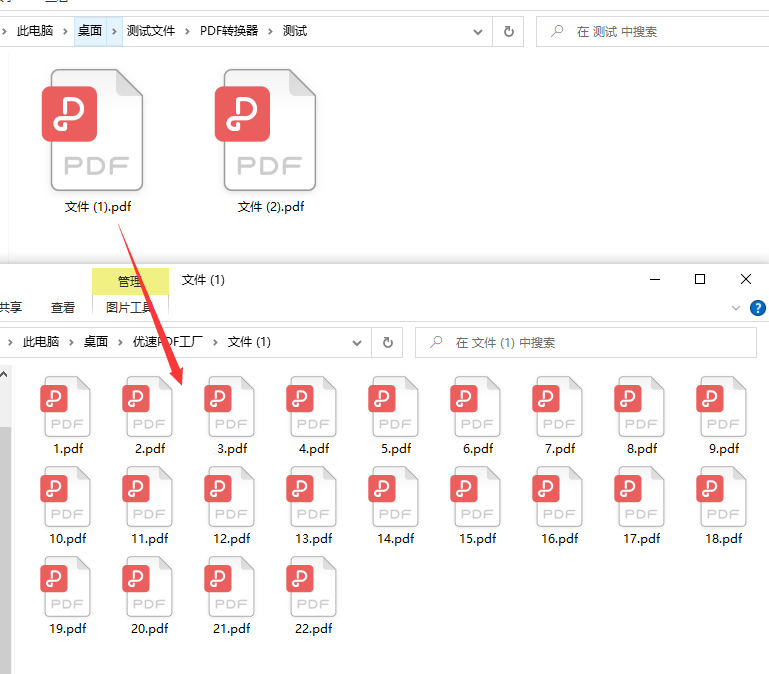
Task: Click search box 在 文件 (1) 中搜索
Action: click(586, 342)
